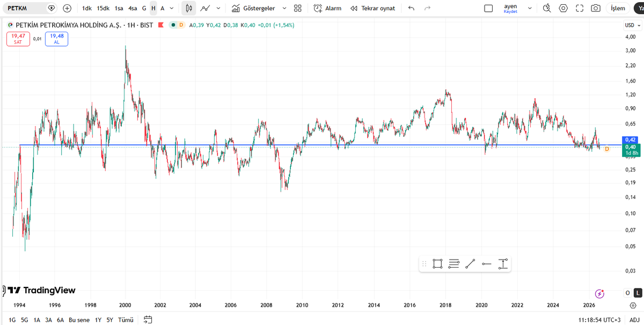Open the layout selection square icon
Viewport: 644px width, 325px height.
tap(488, 8)
